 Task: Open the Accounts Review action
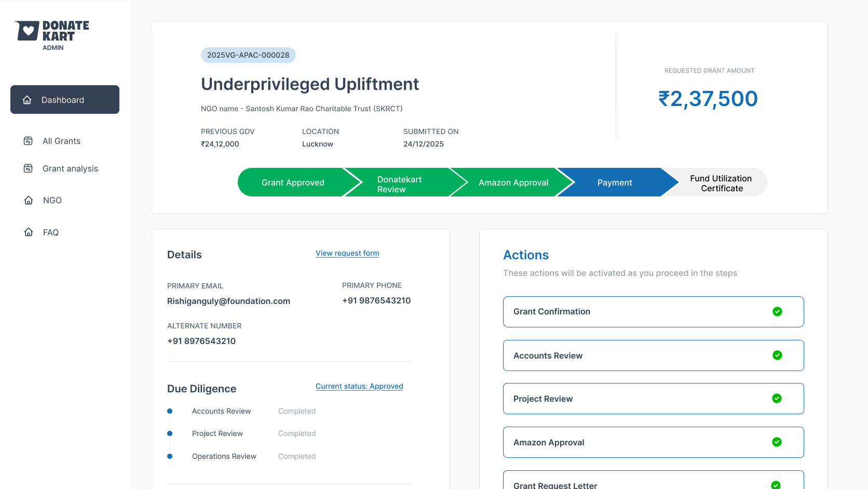coord(654,355)
